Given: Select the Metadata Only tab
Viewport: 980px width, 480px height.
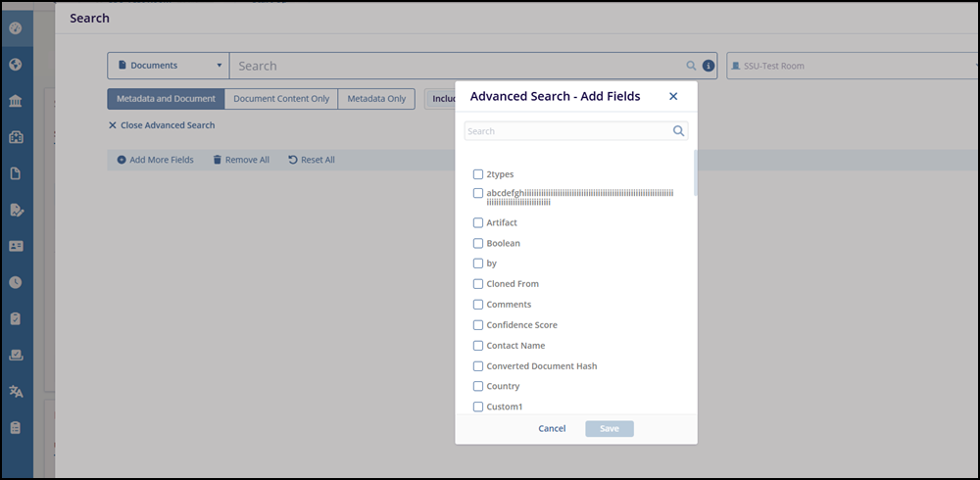Looking at the screenshot, I should point(376,99).
